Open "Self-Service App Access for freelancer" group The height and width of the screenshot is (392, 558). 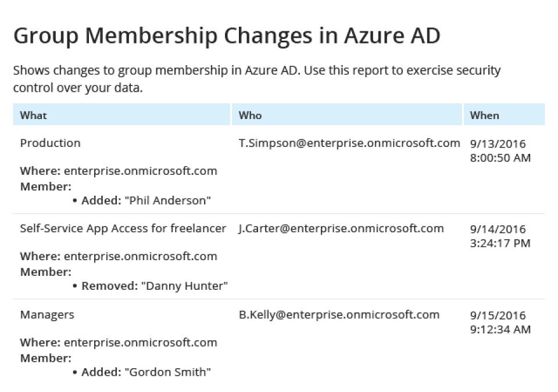tap(123, 228)
